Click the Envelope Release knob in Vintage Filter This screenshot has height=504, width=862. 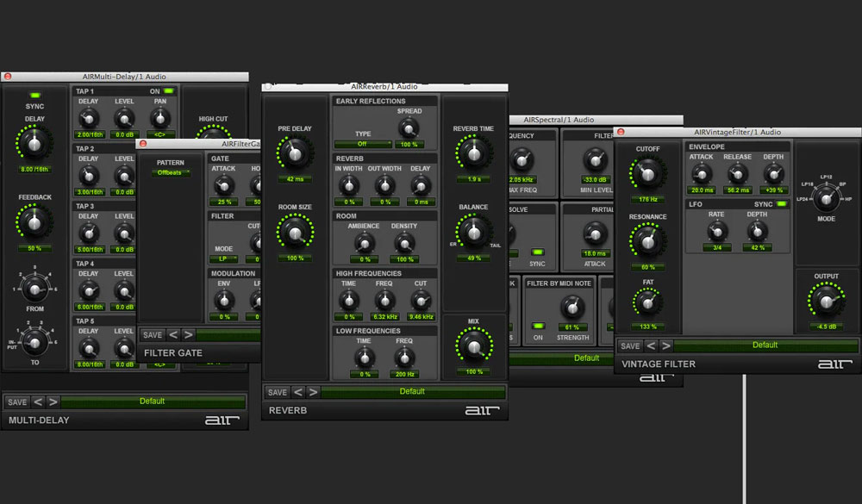(x=737, y=174)
